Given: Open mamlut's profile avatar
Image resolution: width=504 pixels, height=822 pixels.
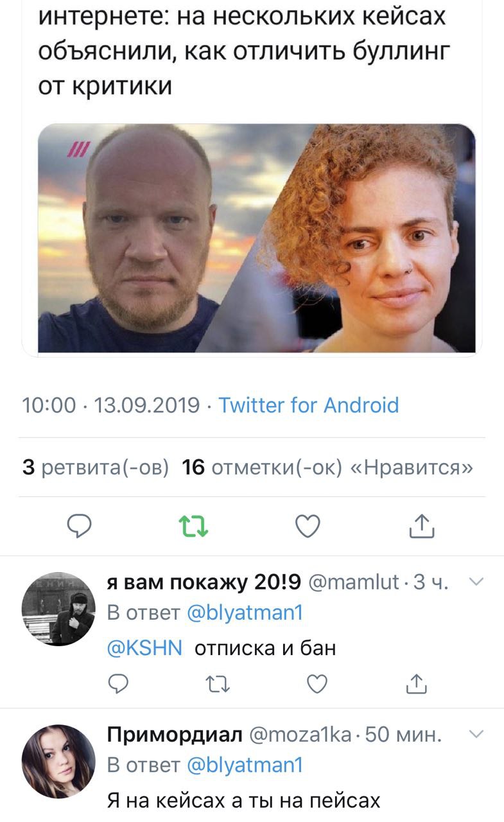Looking at the screenshot, I should pos(58,609).
